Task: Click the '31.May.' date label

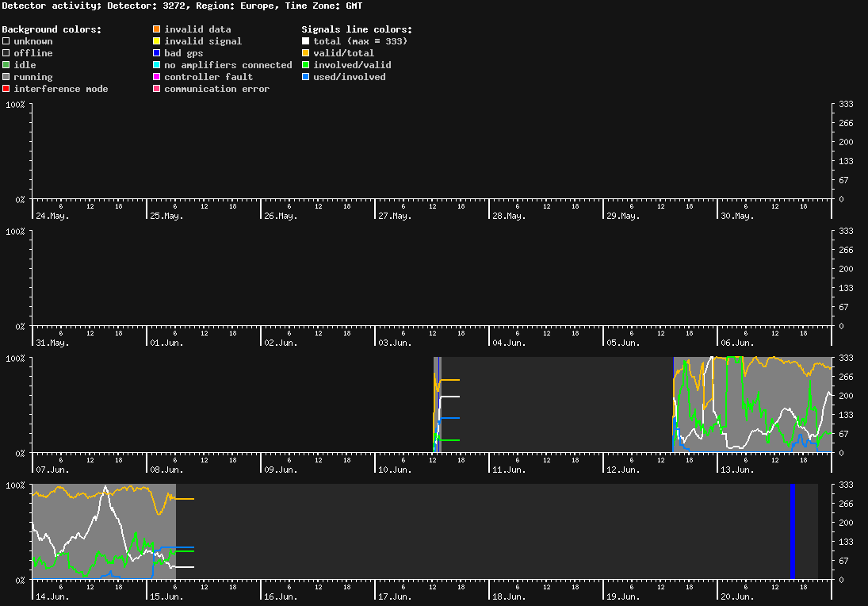Action: (52, 343)
